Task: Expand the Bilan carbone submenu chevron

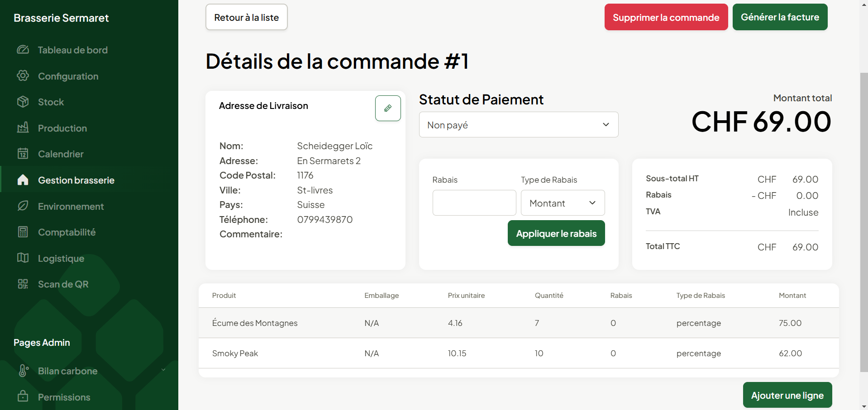Action: pos(163,370)
